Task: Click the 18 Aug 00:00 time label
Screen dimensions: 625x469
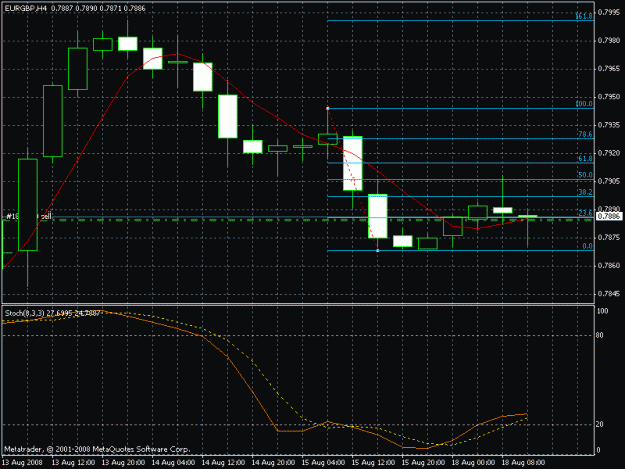Action: coord(473,463)
